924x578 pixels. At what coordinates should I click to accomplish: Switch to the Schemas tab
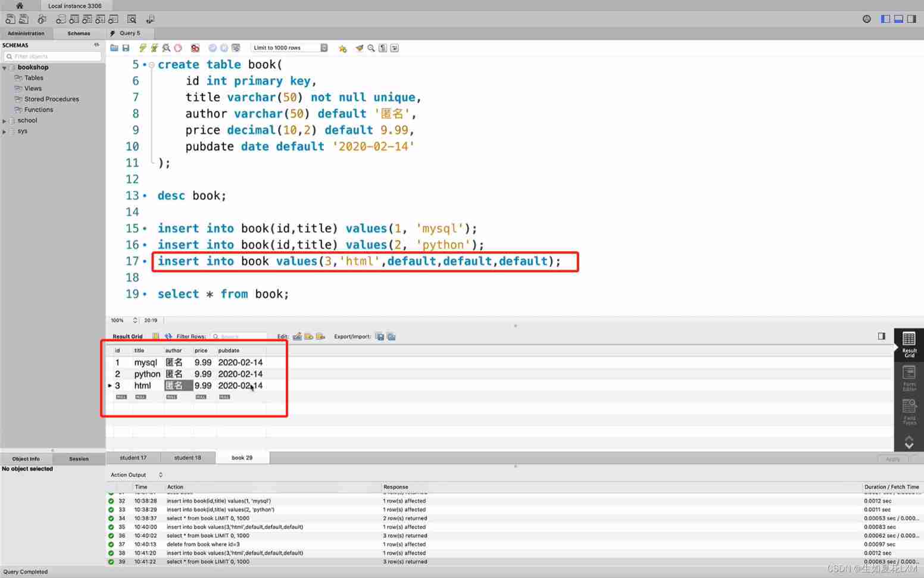coord(79,33)
